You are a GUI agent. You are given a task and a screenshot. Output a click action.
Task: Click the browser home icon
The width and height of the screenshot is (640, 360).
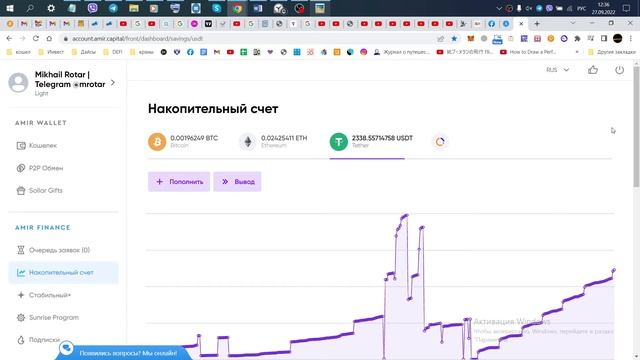(x=49, y=38)
